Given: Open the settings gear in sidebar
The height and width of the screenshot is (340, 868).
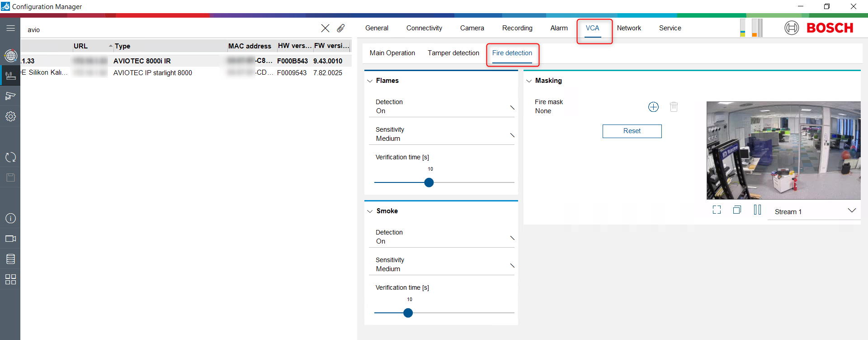Looking at the screenshot, I should (x=10, y=116).
